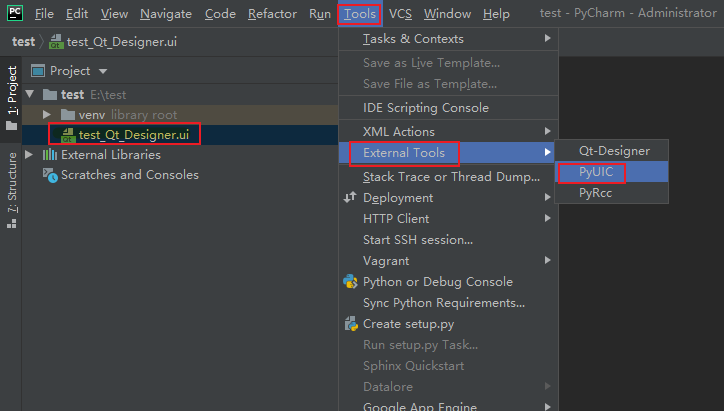Run the PyRcc external tool

611,193
